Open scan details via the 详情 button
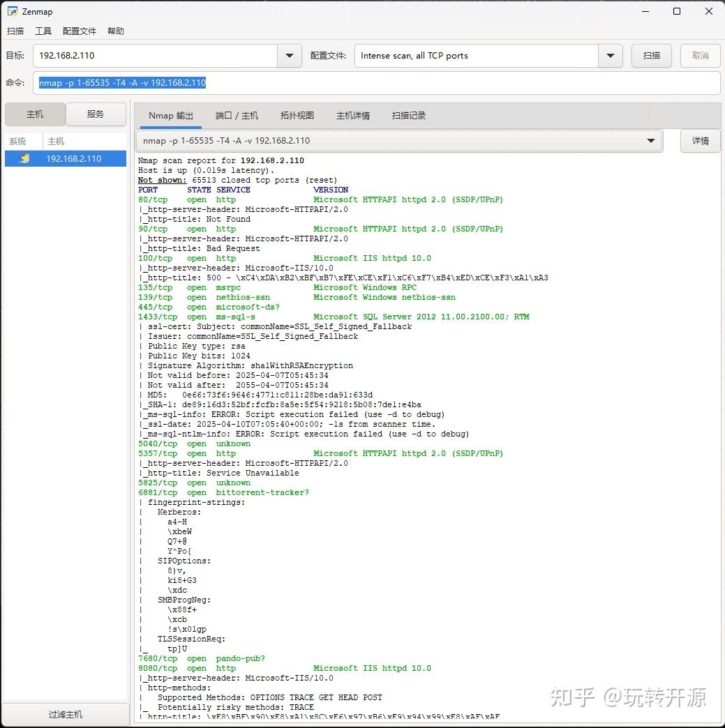The width and height of the screenshot is (725, 728). coord(699,140)
